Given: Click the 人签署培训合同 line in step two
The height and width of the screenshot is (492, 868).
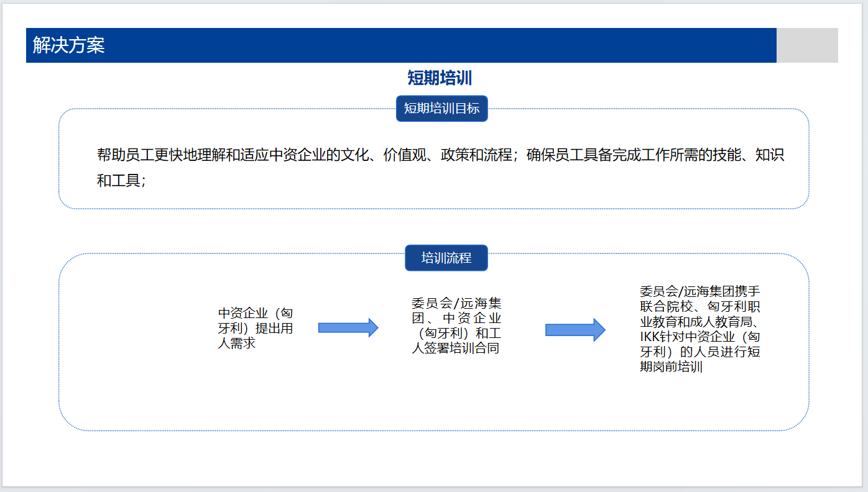Looking at the screenshot, I should coord(455,348).
